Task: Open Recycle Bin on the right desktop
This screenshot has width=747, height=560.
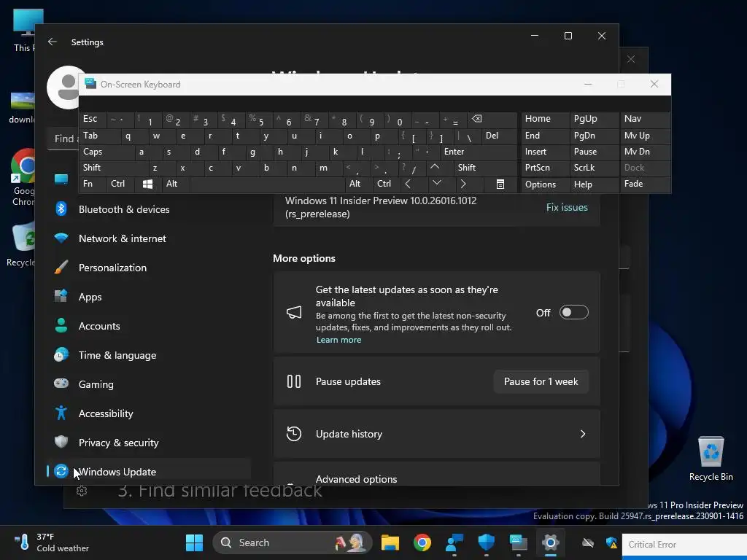Action: coord(711,458)
